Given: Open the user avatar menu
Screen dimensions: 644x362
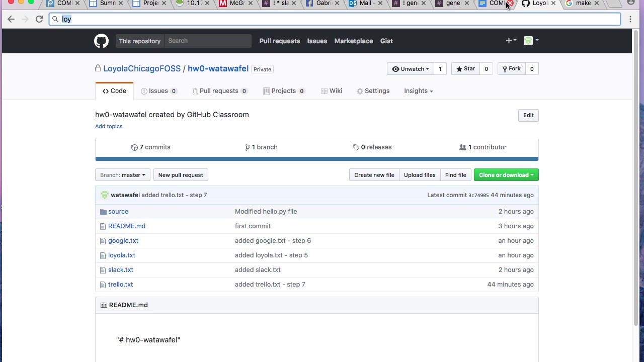Looking at the screenshot, I should 531,41.
